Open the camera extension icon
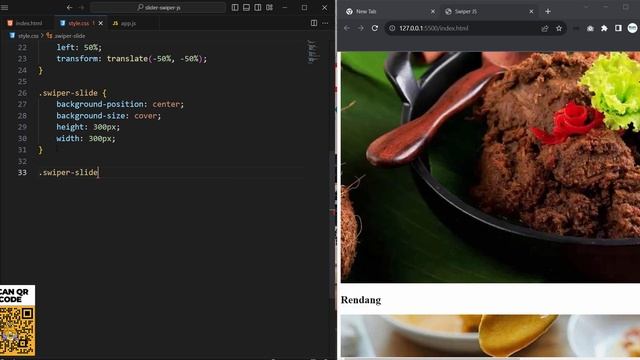This screenshot has height=360, width=640. [590, 28]
